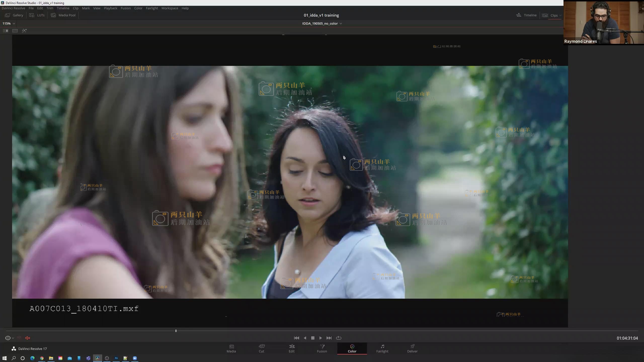The image size is (644, 362).
Task: Play in reverse arrow button
Action: (305, 338)
